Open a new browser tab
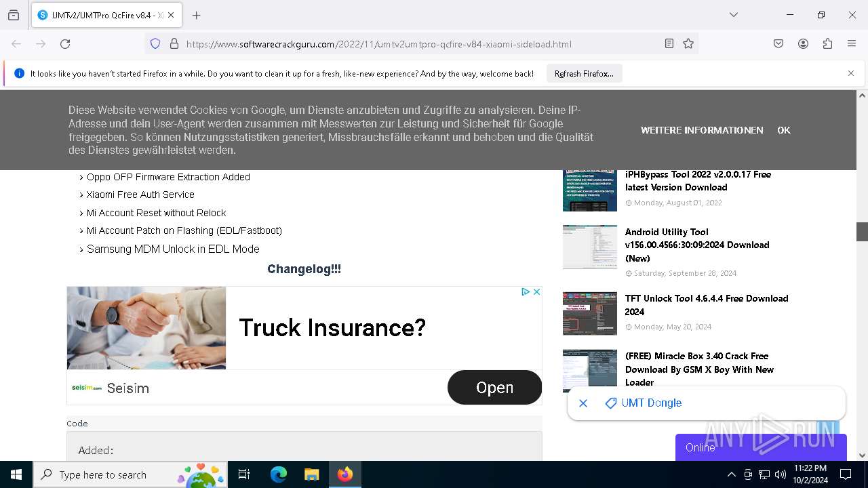The image size is (868, 488). coord(197,15)
